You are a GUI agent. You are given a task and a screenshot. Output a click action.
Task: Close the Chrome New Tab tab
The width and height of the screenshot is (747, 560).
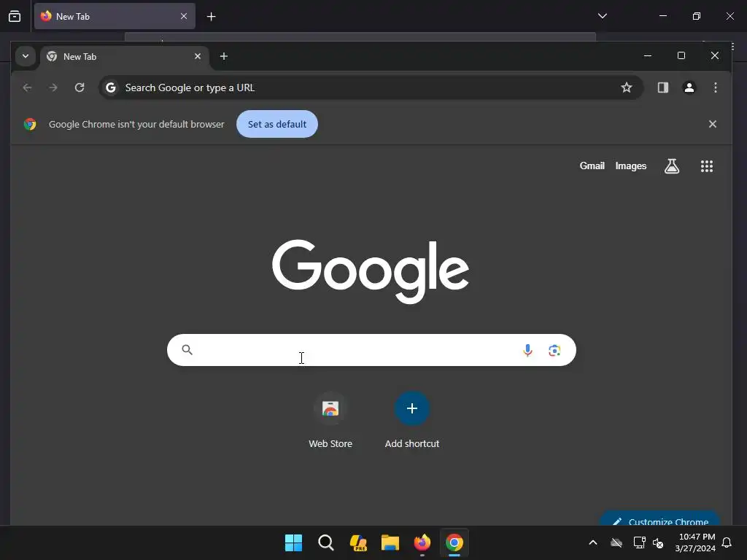198,56
